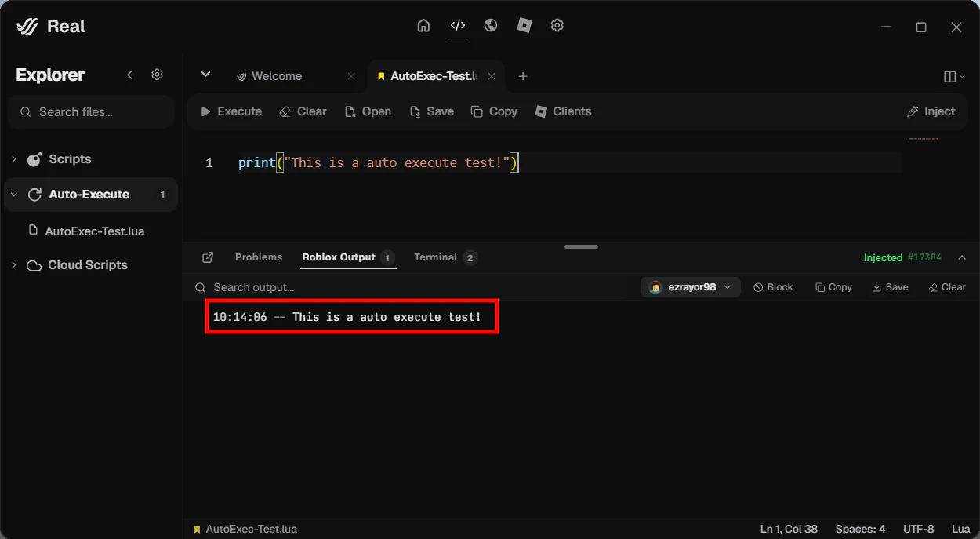Close the Welcome tab

(351, 76)
